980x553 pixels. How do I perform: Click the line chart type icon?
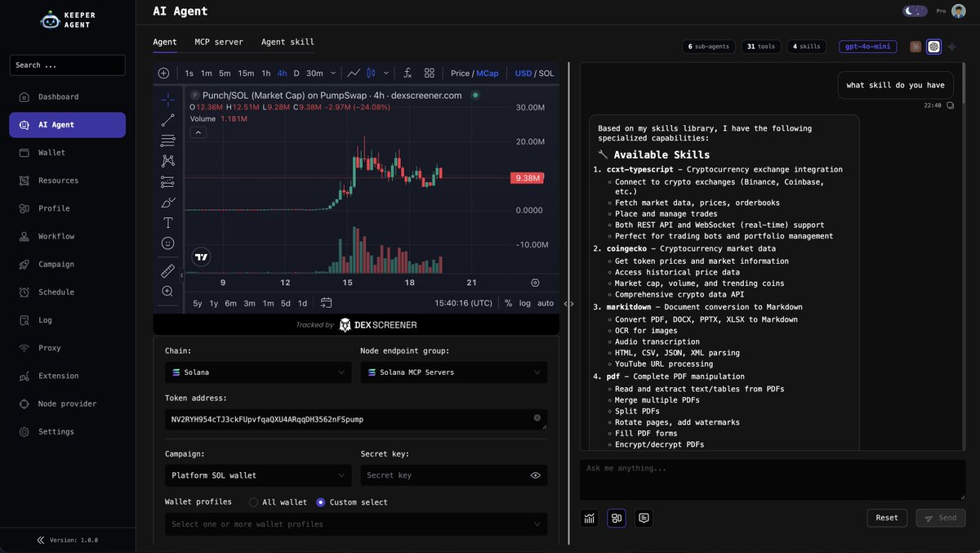tap(354, 73)
